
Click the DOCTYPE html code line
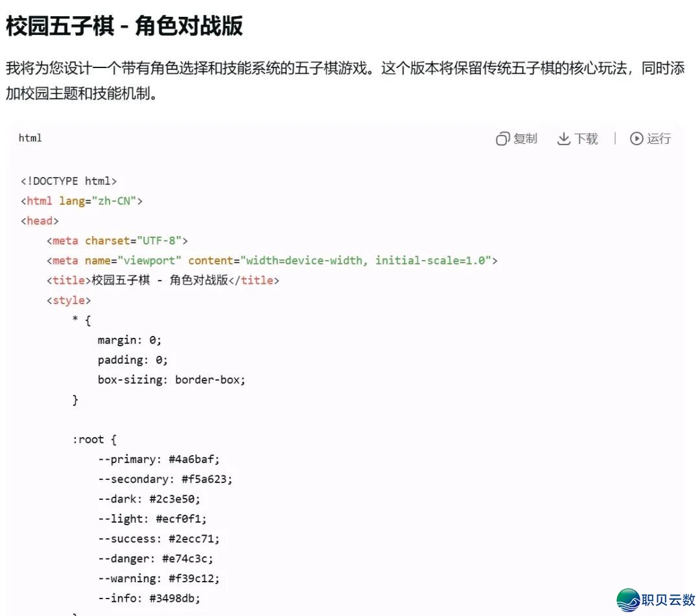[69, 181]
